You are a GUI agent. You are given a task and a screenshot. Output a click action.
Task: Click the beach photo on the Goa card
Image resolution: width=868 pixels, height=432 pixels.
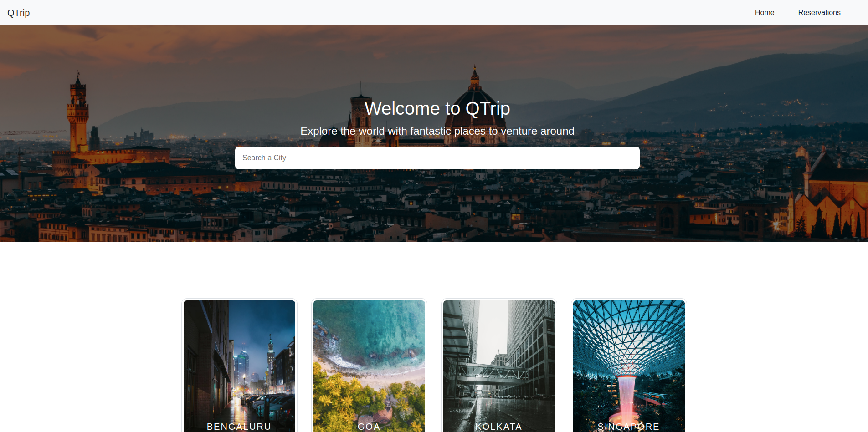pos(369,355)
